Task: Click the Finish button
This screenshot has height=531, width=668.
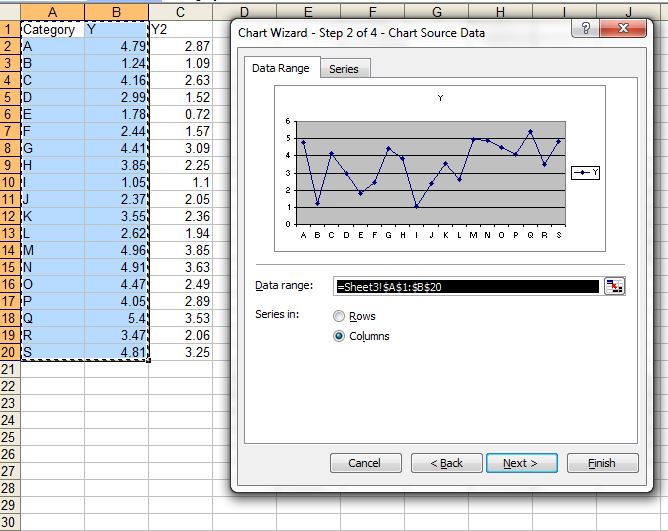Action: (x=602, y=463)
